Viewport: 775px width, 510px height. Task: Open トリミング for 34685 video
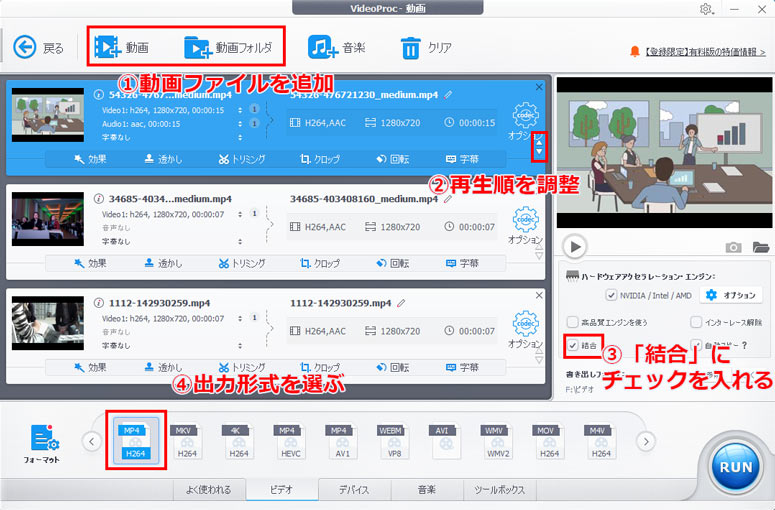tap(242, 263)
